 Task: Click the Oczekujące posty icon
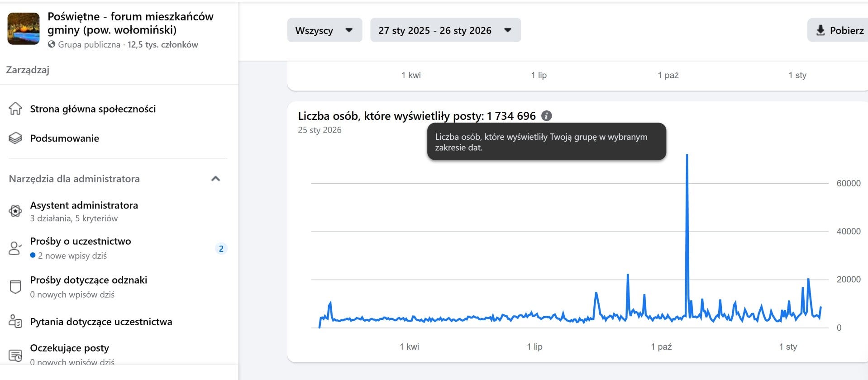click(x=15, y=355)
